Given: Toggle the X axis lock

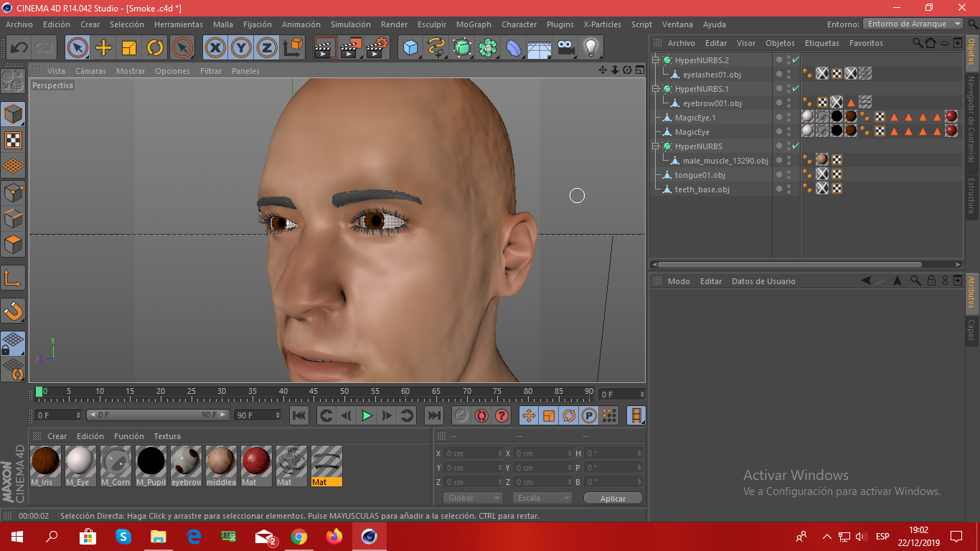Looking at the screenshot, I should tap(215, 48).
